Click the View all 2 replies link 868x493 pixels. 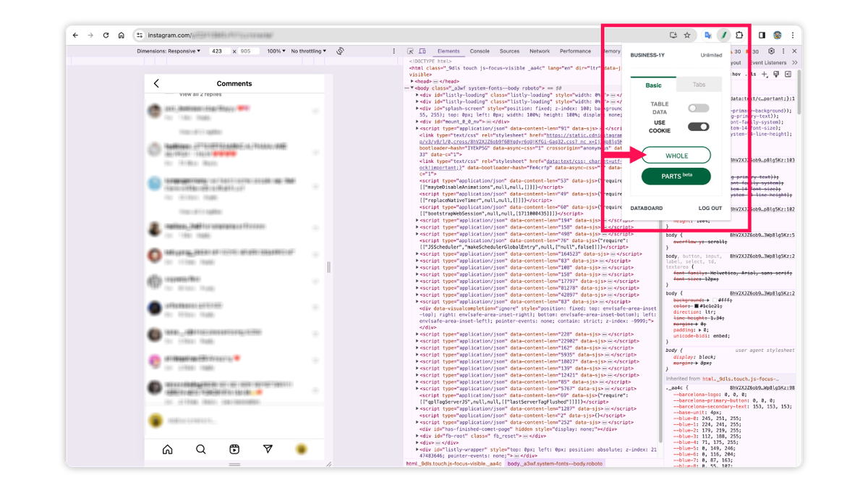[x=200, y=95]
